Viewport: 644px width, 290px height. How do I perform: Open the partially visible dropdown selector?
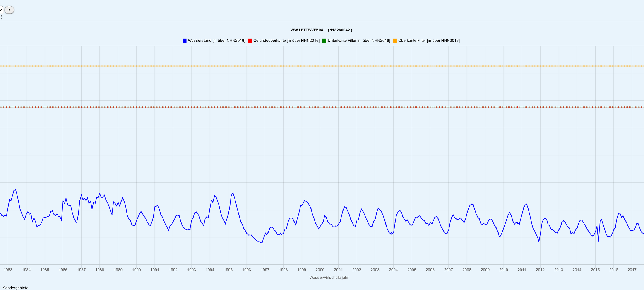pos(1,10)
